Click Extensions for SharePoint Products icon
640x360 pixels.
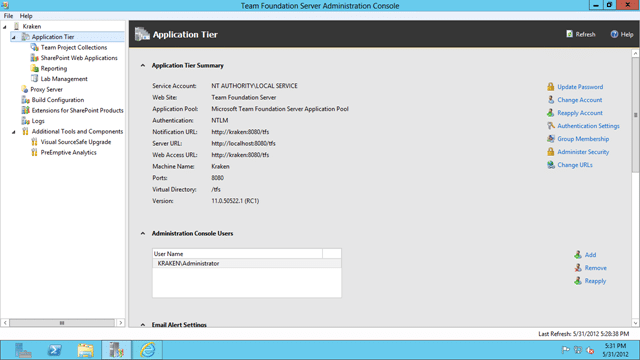click(x=25, y=110)
